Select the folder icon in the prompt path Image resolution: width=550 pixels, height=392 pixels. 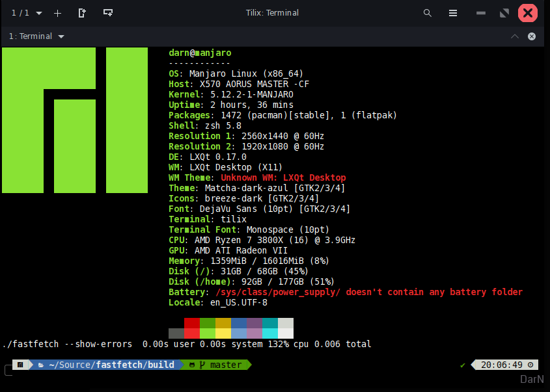tap(40, 365)
